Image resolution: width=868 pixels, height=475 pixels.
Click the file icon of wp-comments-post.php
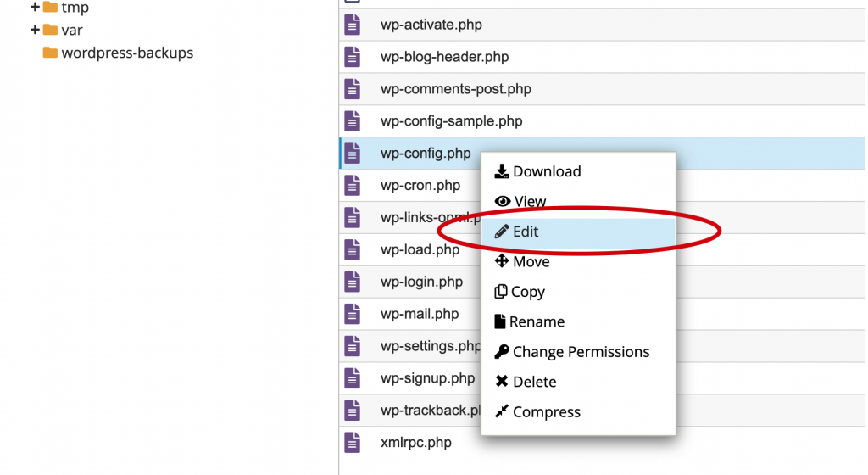(x=352, y=88)
